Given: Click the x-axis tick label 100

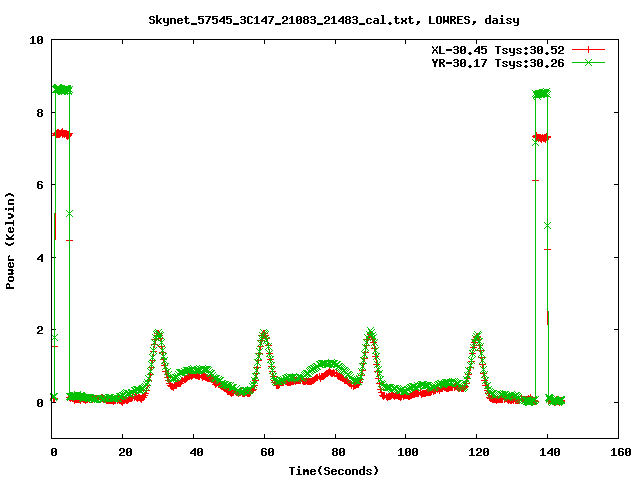Looking at the screenshot, I should point(408,452).
